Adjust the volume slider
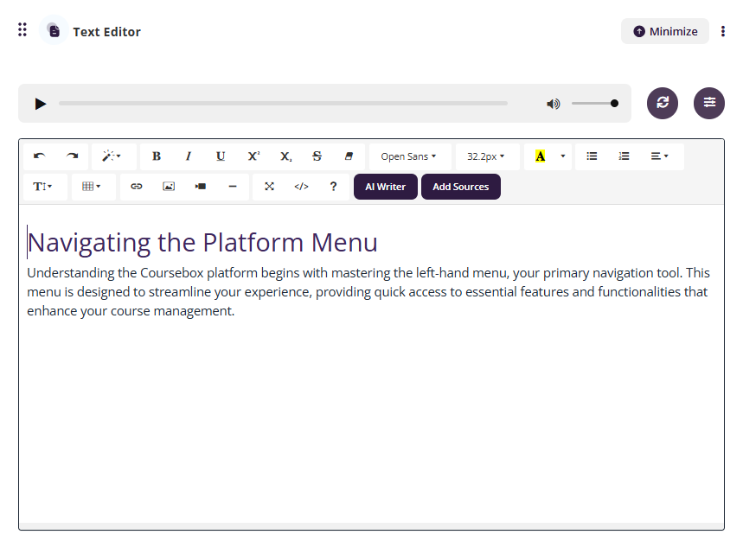 pyautogui.click(x=595, y=104)
